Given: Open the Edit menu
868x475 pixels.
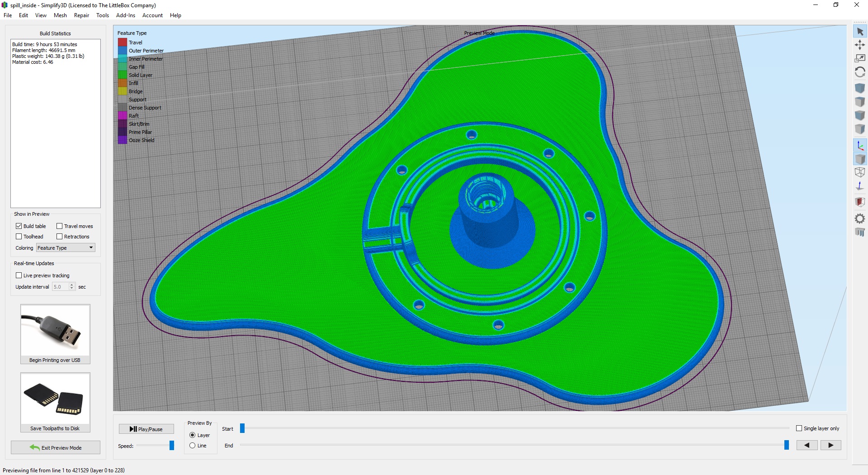Looking at the screenshot, I should (24, 15).
